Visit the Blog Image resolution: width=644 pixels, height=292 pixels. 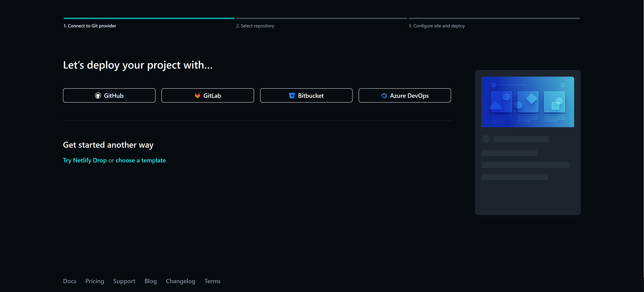tap(150, 281)
